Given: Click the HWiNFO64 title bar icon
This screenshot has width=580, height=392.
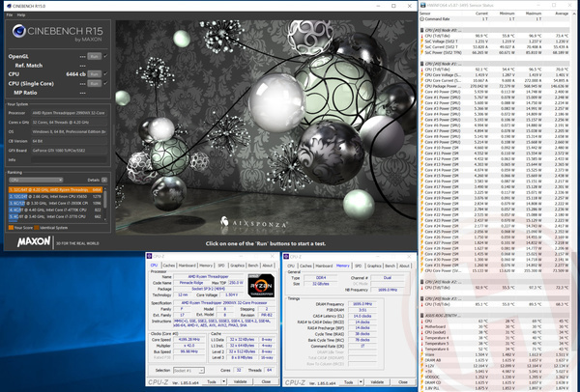Looking at the screenshot, I should pos(422,5).
